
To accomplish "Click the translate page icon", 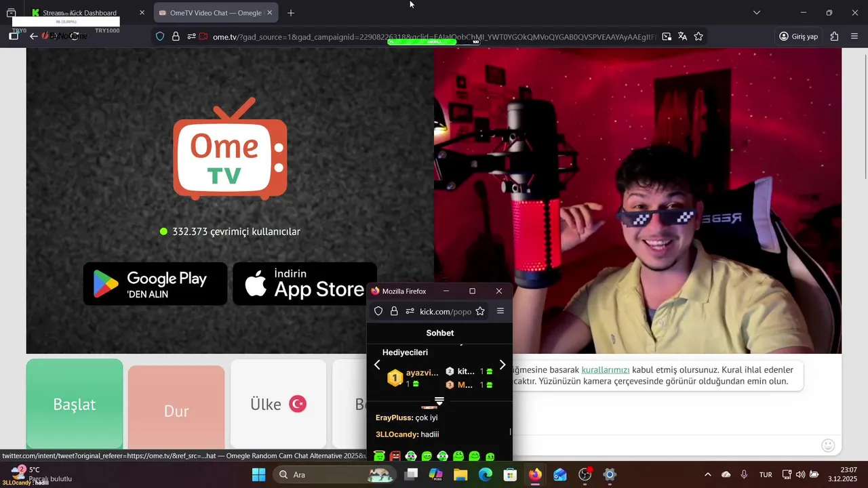I will tap(682, 37).
